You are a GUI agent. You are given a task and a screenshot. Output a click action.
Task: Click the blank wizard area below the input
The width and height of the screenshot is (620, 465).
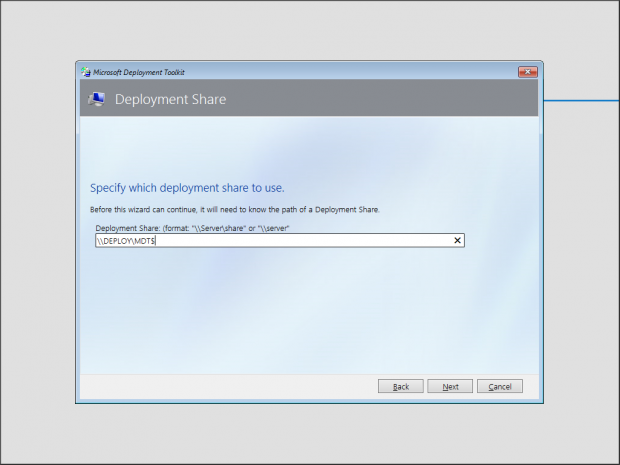click(300, 310)
